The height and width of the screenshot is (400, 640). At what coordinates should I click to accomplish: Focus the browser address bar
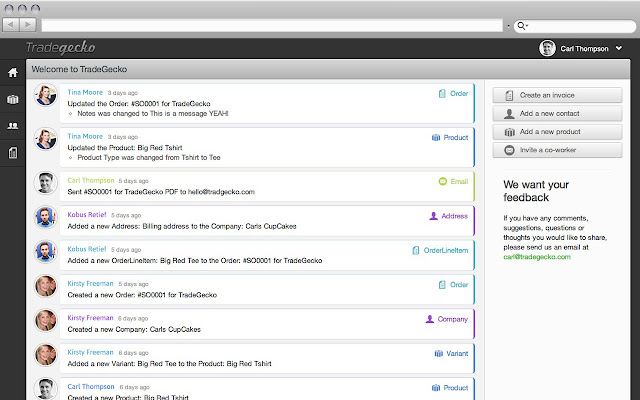[x=272, y=25]
